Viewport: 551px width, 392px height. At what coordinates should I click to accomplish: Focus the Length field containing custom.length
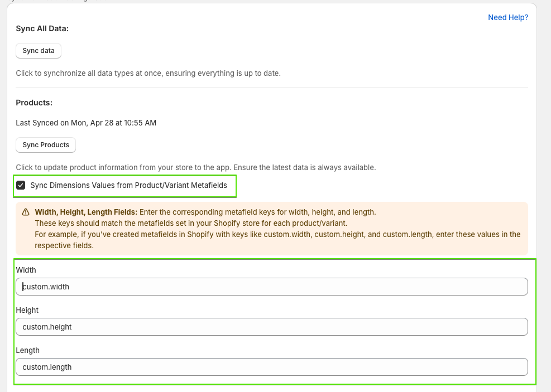coord(272,367)
